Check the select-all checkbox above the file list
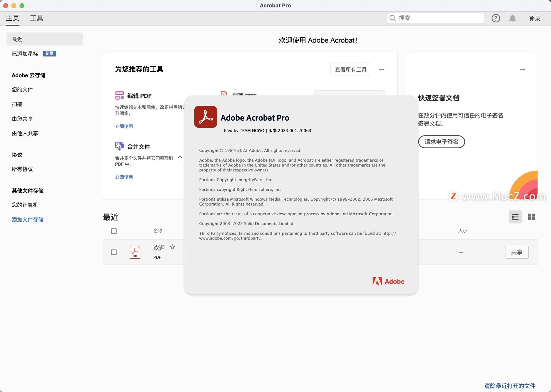The height and width of the screenshot is (392, 551). 114,231
